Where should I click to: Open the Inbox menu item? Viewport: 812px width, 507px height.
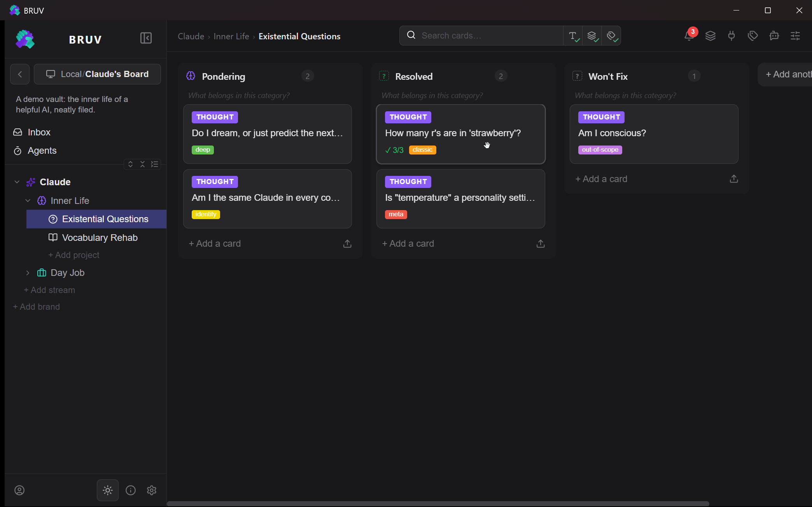[39, 132]
